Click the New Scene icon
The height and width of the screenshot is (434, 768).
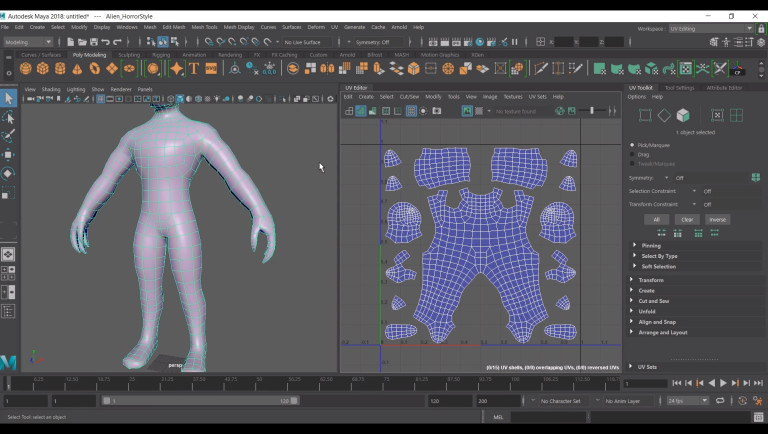coord(71,42)
